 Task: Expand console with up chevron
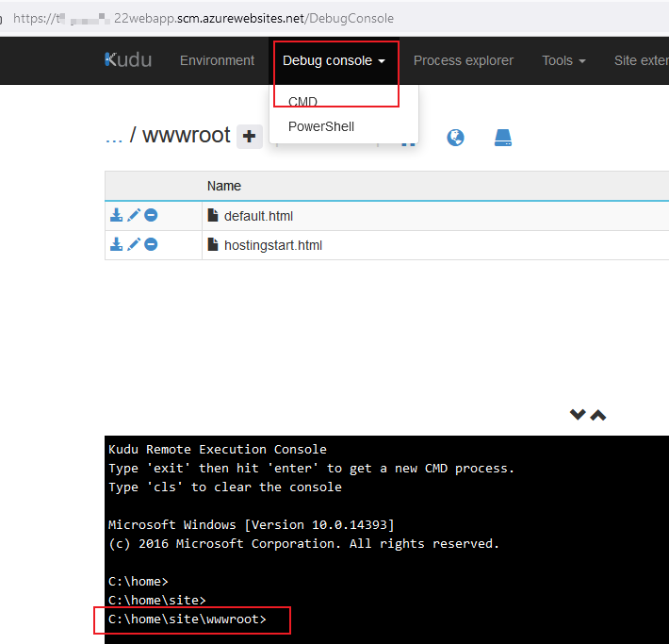point(598,415)
